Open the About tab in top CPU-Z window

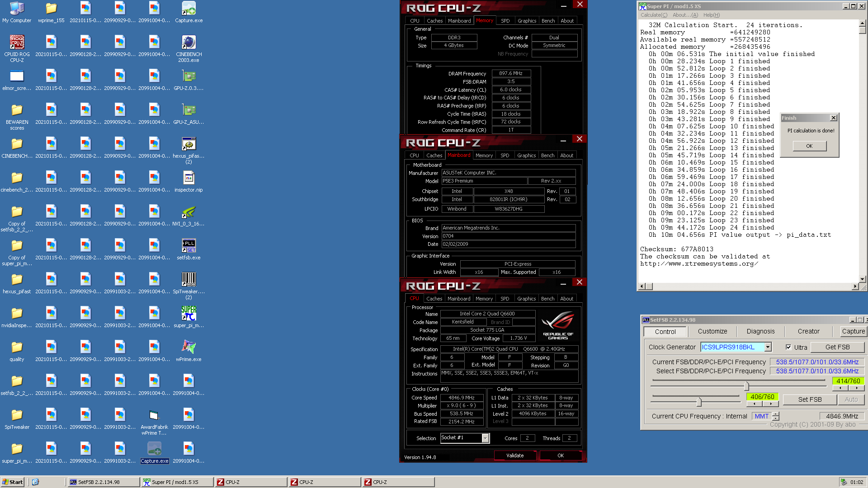click(567, 21)
